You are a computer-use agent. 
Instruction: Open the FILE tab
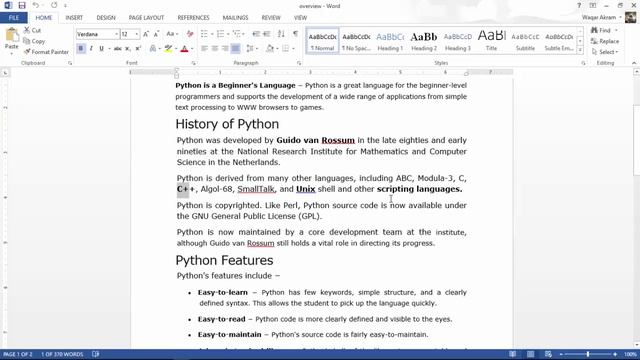(x=14, y=18)
